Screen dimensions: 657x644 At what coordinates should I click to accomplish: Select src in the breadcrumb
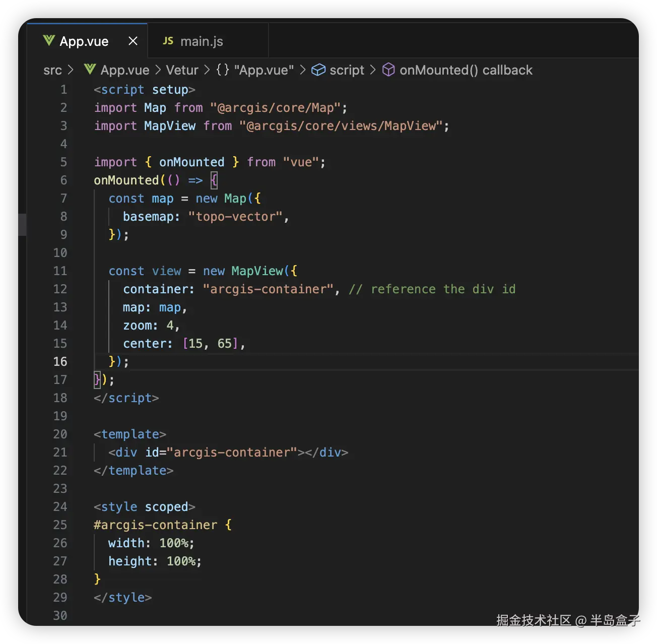52,70
